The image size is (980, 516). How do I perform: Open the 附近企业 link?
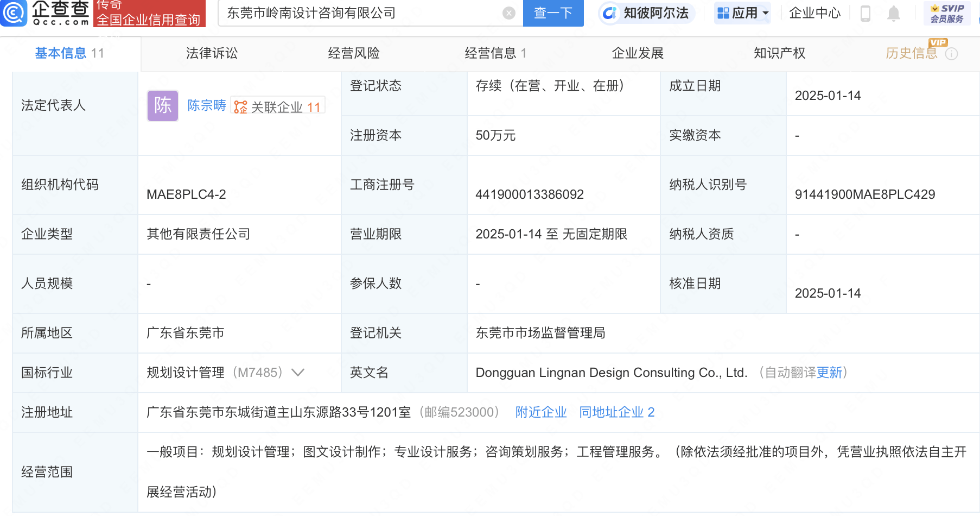pos(540,412)
